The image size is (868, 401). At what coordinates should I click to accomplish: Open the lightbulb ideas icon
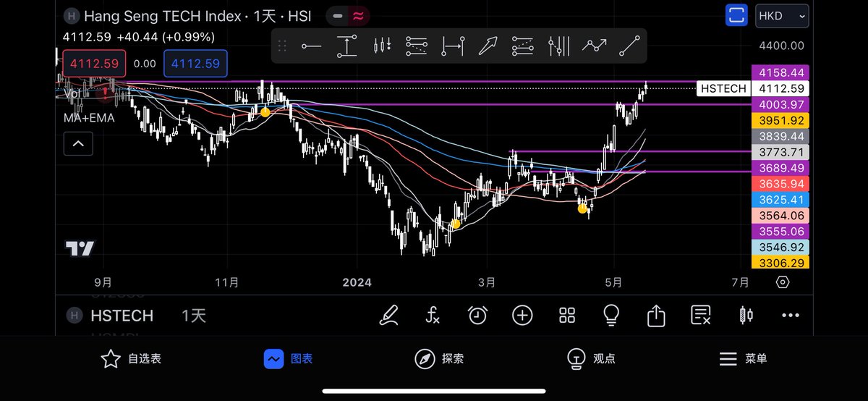[x=611, y=315]
